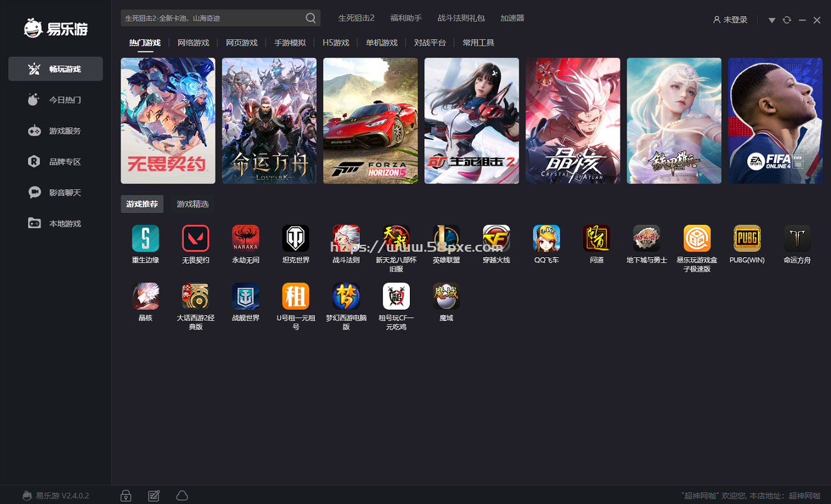Open the 福利助手 link

point(406,18)
